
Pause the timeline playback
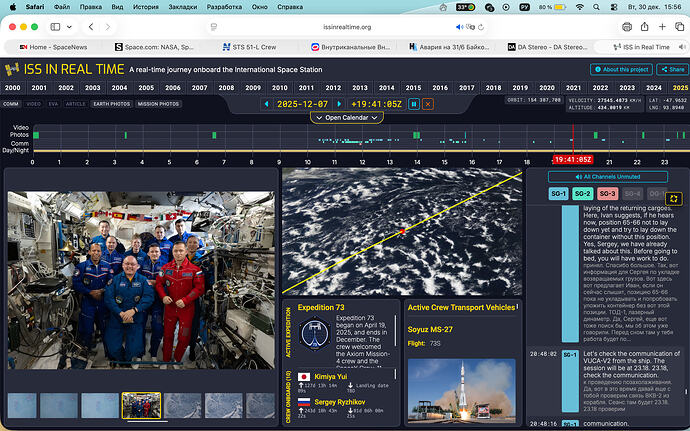[x=414, y=104]
